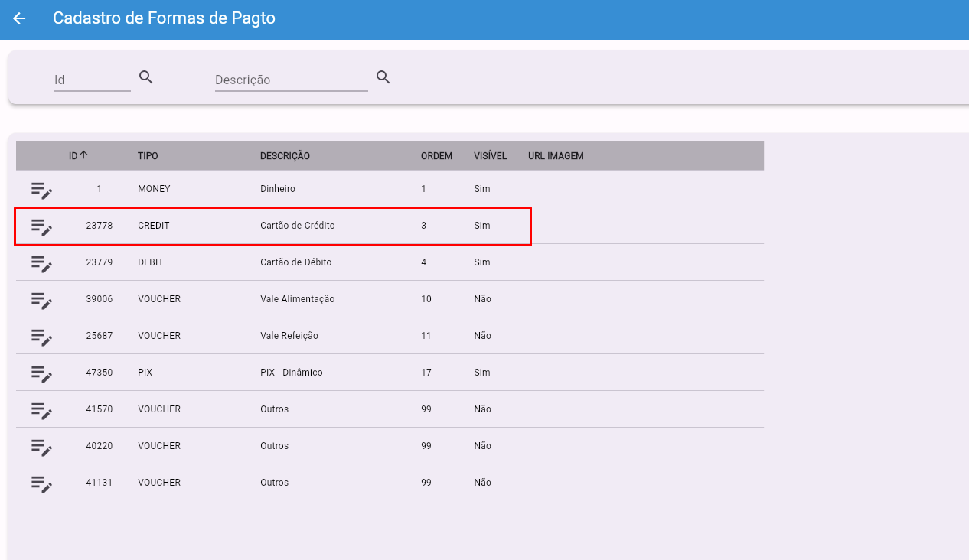
Task: Focus the Descrição search input field
Action: 291,80
